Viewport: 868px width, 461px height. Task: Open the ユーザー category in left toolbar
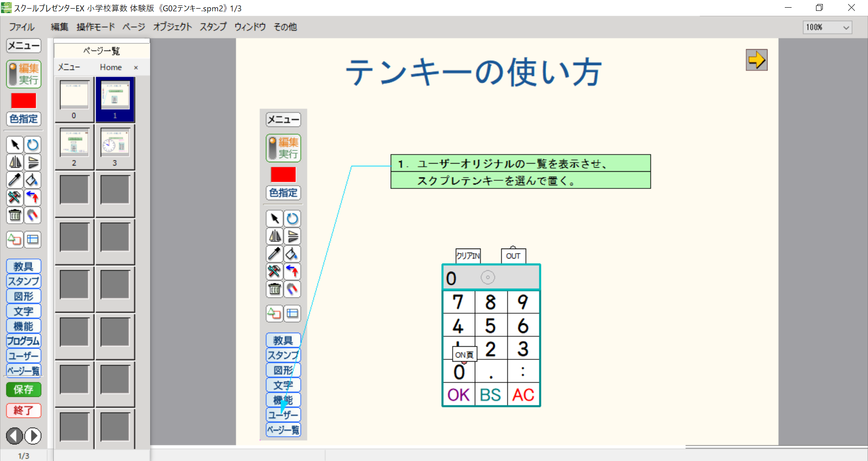[24, 356]
